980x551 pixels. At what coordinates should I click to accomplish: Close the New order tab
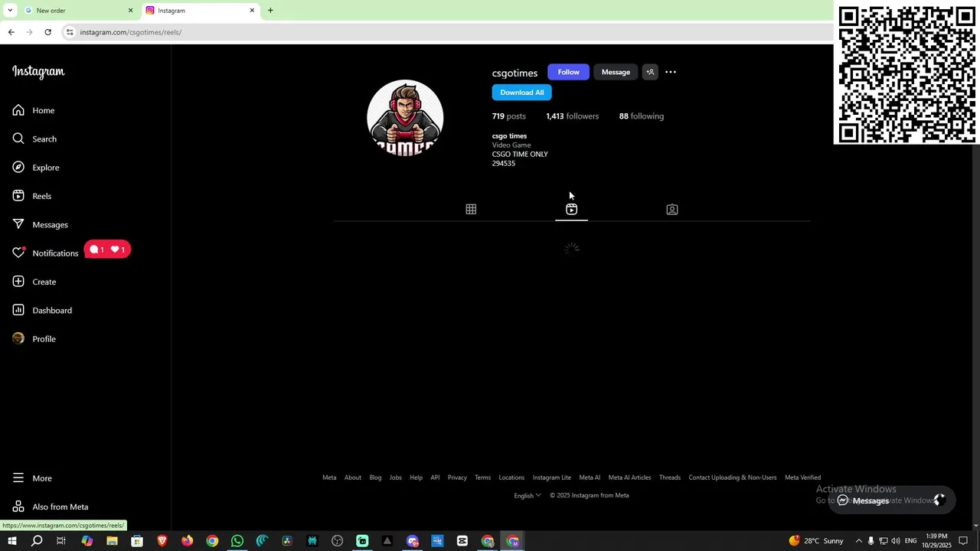pos(130,11)
